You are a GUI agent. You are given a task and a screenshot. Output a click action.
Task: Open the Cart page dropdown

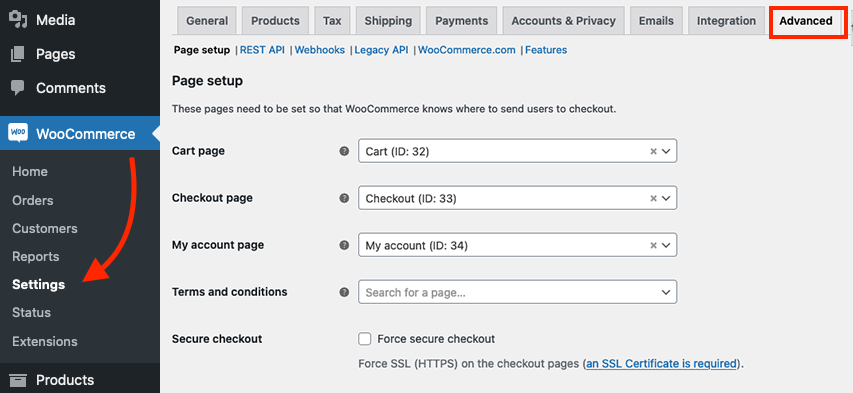pyautogui.click(x=517, y=151)
